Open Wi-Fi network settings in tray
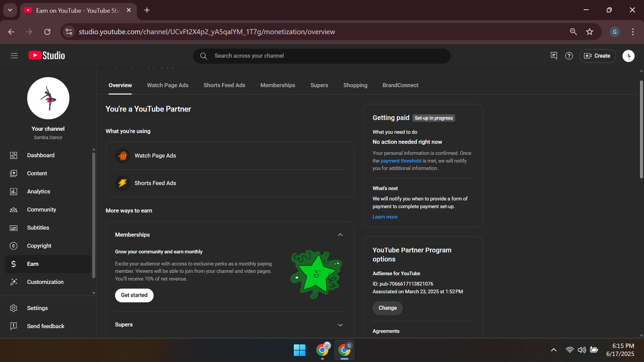Viewport: 644px width, 362px height. (x=570, y=350)
